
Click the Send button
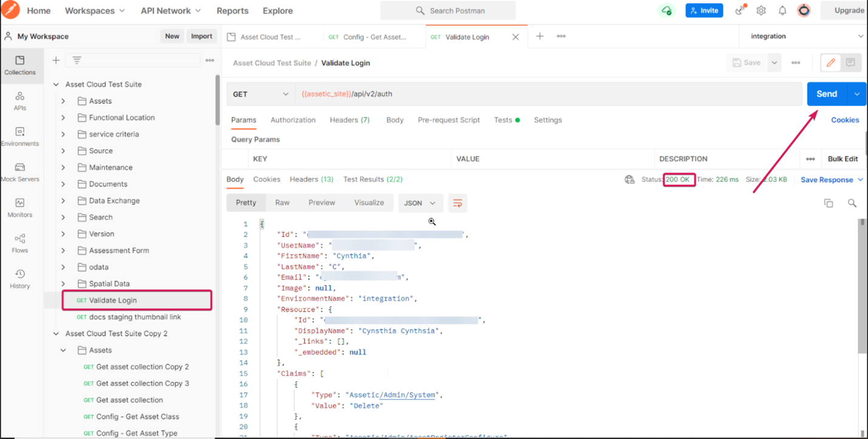click(x=827, y=94)
